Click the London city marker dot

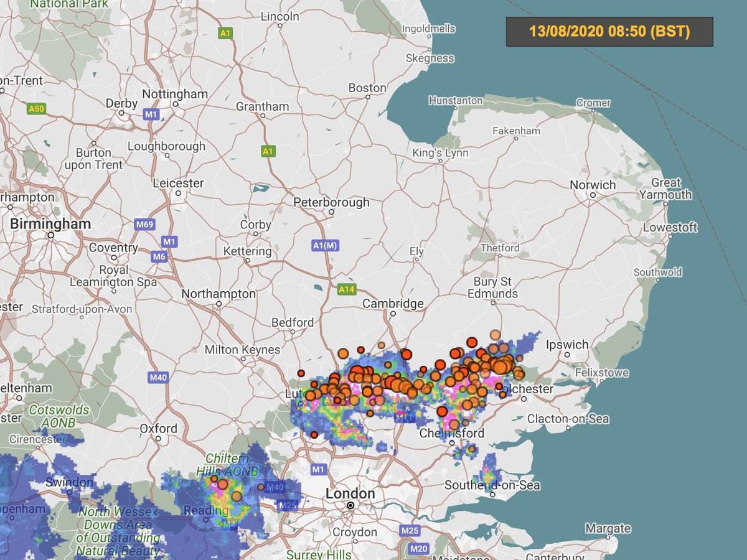[350, 506]
